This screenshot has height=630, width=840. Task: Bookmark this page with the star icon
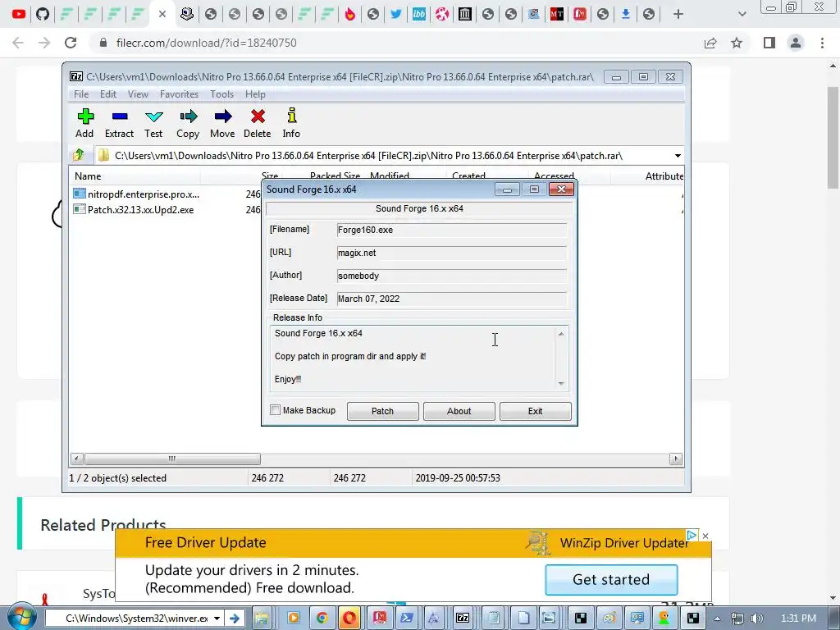tap(737, 43)
